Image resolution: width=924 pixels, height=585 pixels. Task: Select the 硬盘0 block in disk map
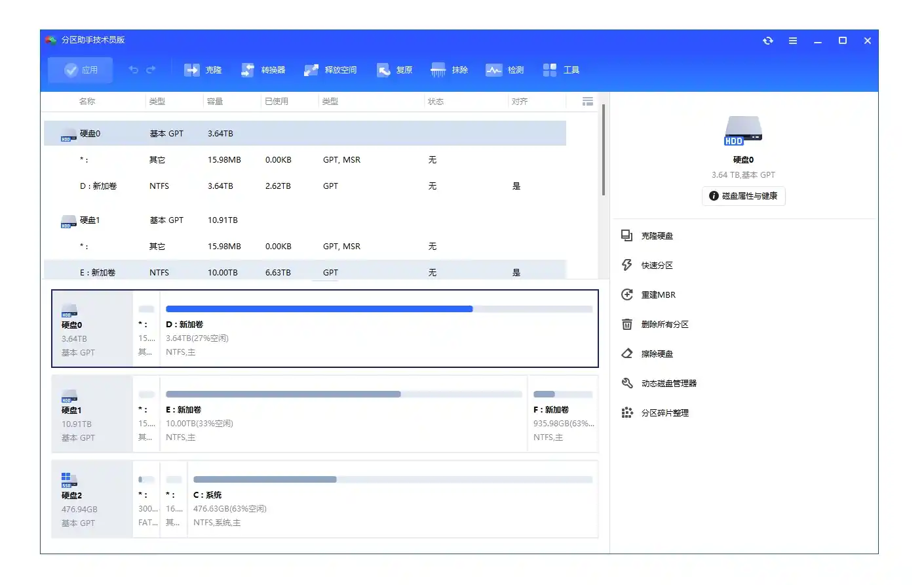pyautogui.click(x=92, y=329)
